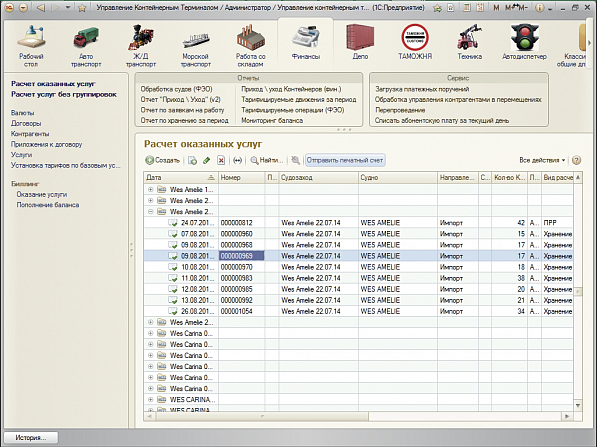The width and height of the screenshot is (597, 447).
Task: Open the info help icon in title bar
Action: click(x=539, y=8)
